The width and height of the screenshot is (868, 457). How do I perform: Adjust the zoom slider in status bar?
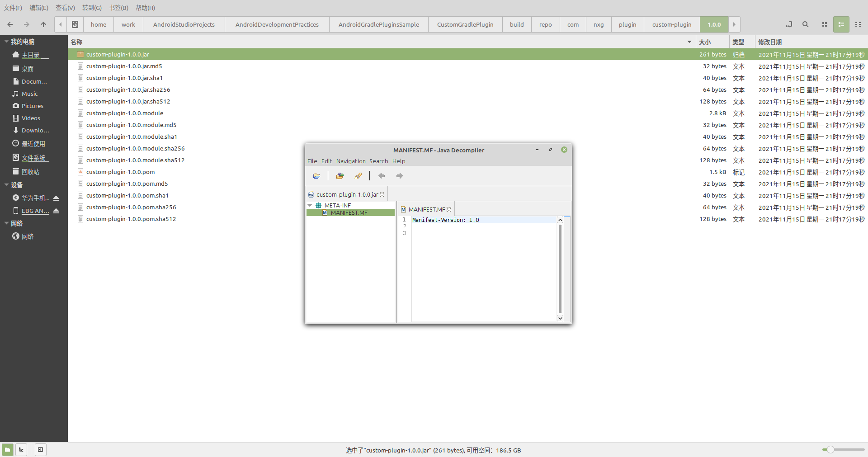pyautogui.click(x=830, y=450)
